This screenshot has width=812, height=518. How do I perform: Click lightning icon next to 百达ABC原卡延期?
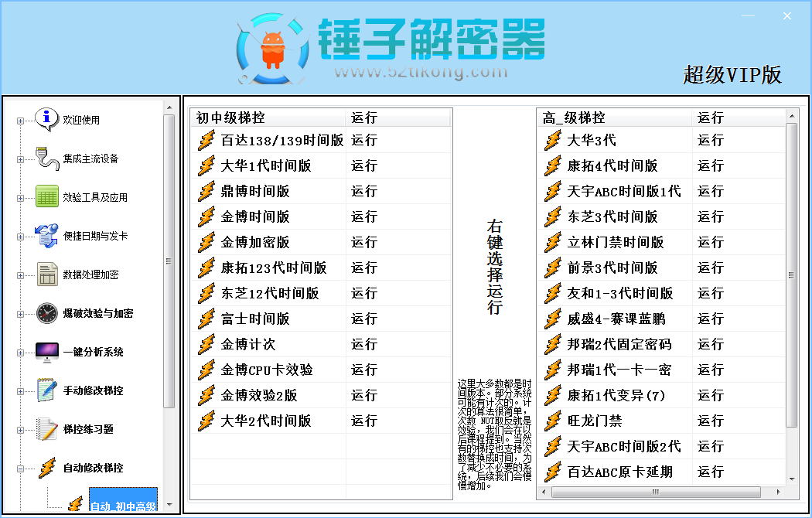[553, 472]
